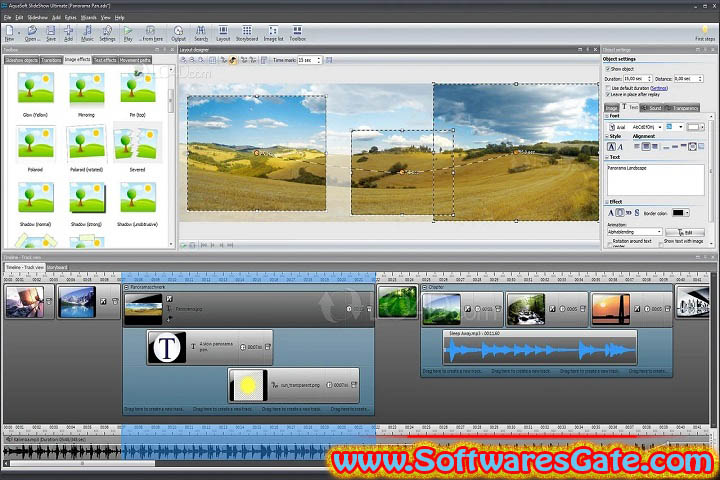Click the Settings link beside default duration

tap(659, 88)
